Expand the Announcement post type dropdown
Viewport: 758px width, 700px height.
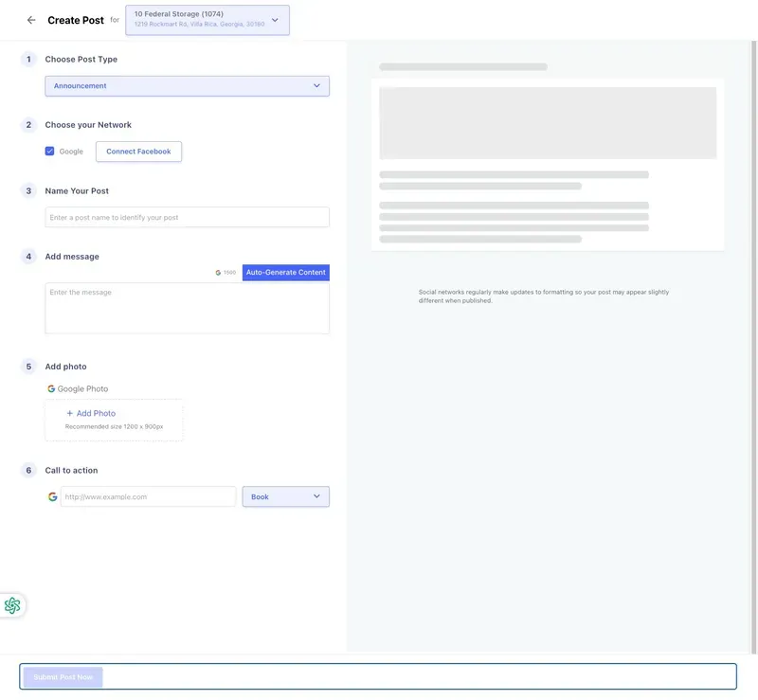(x=187, y=86)
